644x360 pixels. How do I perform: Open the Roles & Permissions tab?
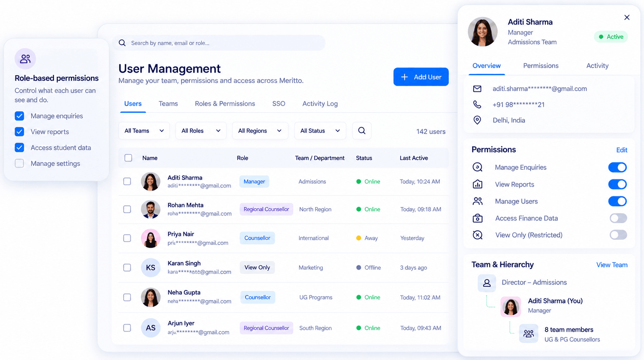[225, 104]
